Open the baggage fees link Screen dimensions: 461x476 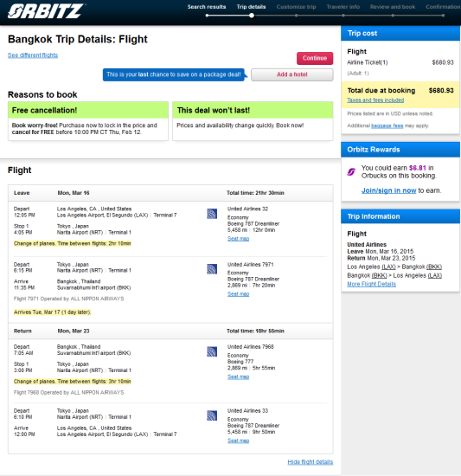coord(387,125)
